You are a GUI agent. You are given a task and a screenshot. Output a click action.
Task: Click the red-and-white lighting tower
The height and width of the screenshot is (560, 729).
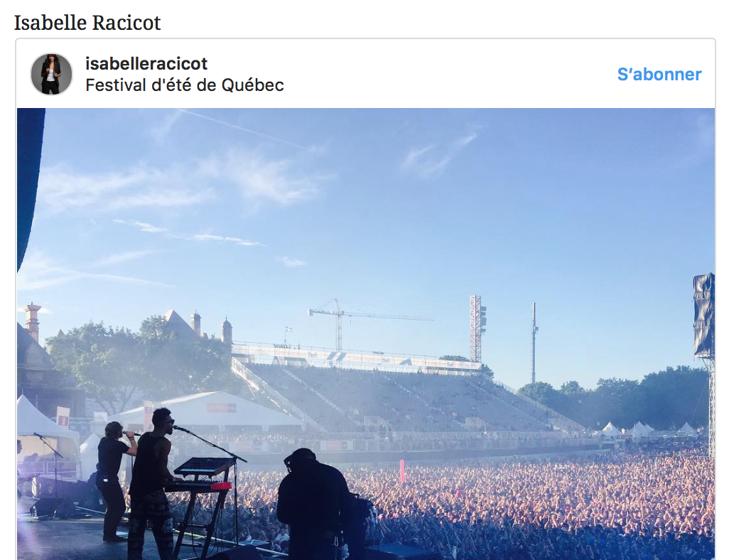(x=477, y=328)
